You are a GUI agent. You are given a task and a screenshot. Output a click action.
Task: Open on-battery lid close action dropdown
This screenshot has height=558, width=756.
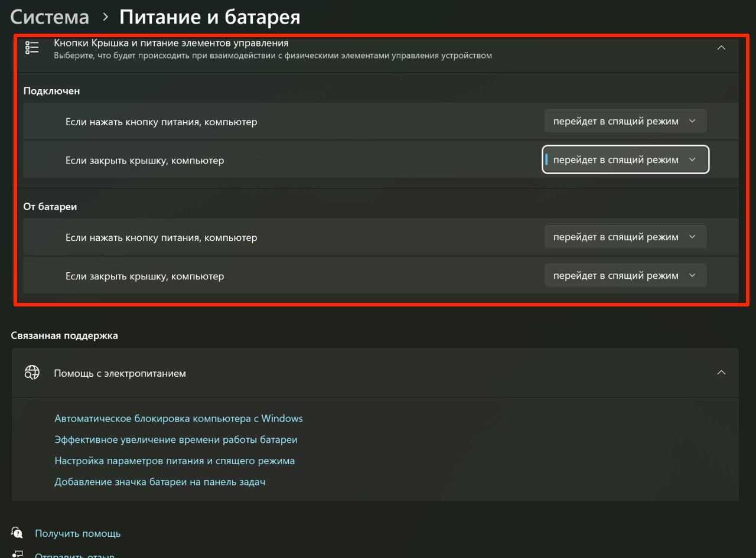tap(625, 275)
